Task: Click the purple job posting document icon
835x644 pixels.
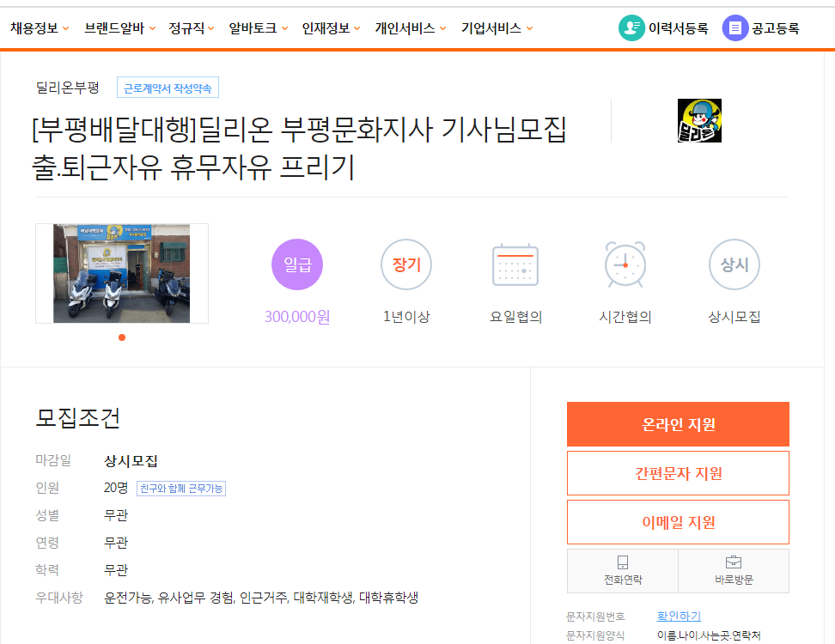Action: click(734, 27)
